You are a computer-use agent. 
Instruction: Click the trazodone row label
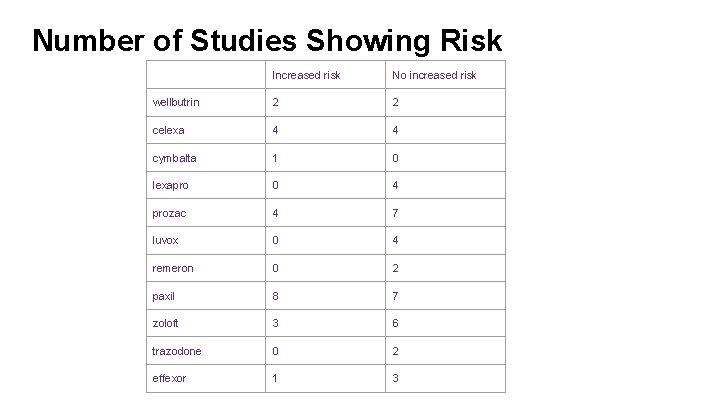click(177, 351)
